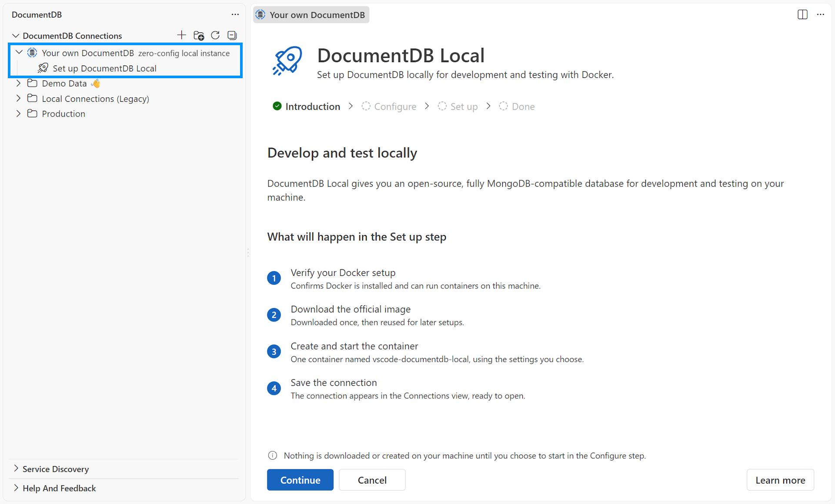The width and height of the screenshot is (835, 504).
Task: Click the step 1 number badge
Action: point(274,278)
